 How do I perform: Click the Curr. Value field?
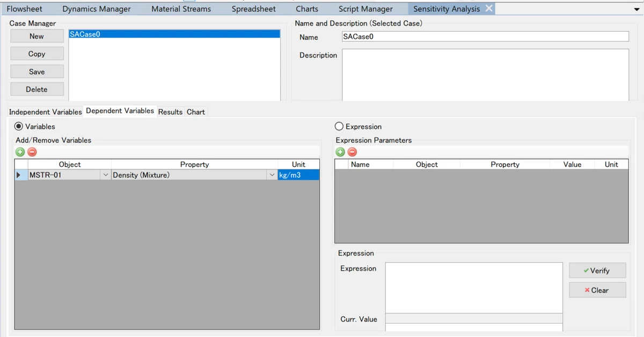click(x=474, y=318)
